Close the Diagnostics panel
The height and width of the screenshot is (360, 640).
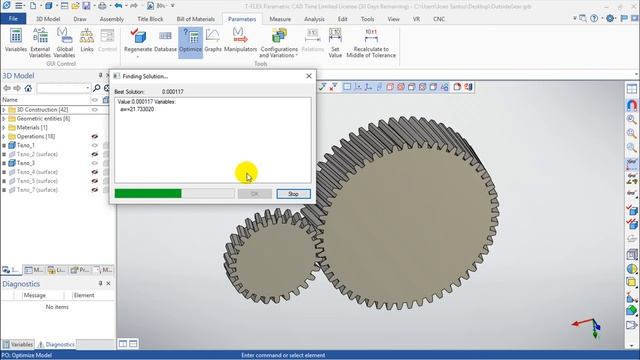point(109,283)
